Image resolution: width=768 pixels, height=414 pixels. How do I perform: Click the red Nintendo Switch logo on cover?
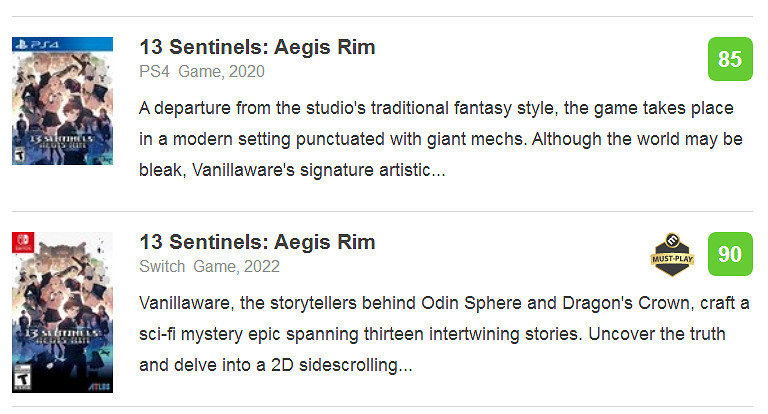(22, 242)
